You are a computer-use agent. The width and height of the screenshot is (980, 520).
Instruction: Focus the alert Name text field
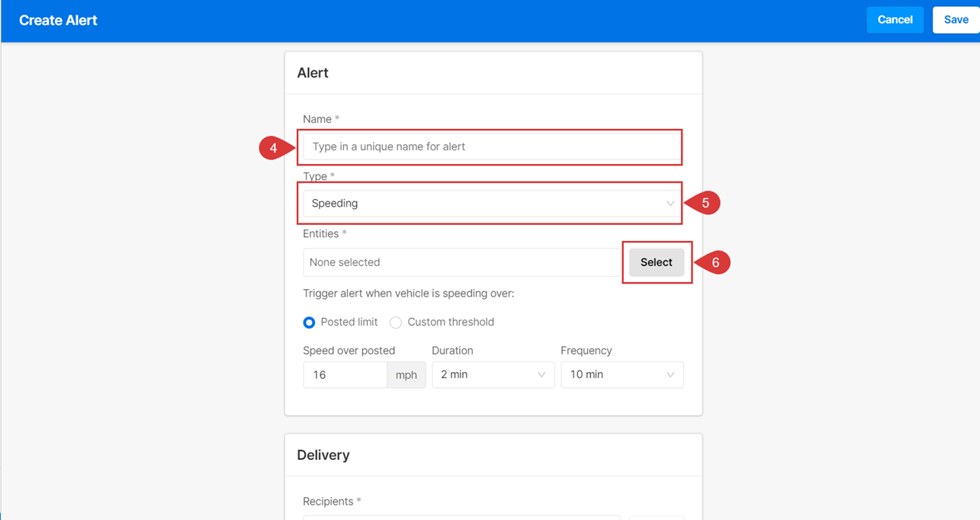[492, 146]
